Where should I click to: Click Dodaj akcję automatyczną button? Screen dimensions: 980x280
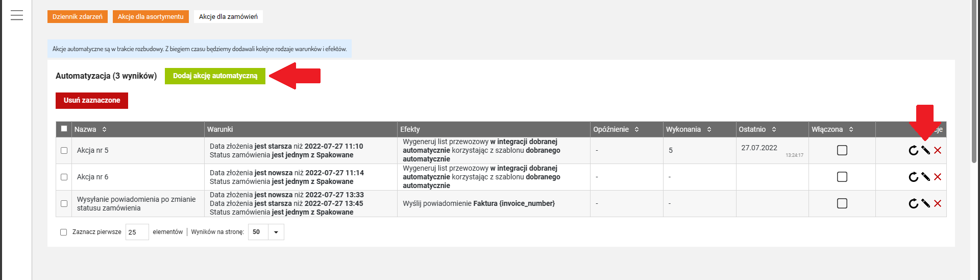point(215,76)
